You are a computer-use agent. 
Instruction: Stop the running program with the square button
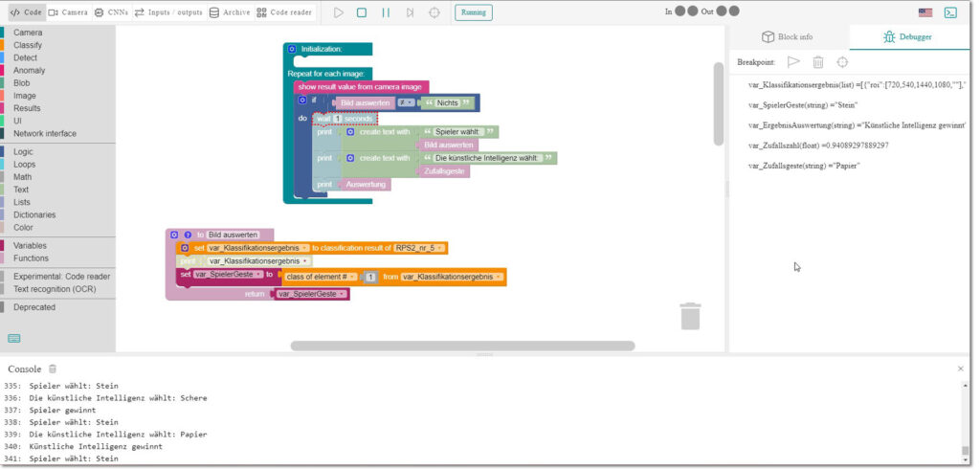pos(362,12)
